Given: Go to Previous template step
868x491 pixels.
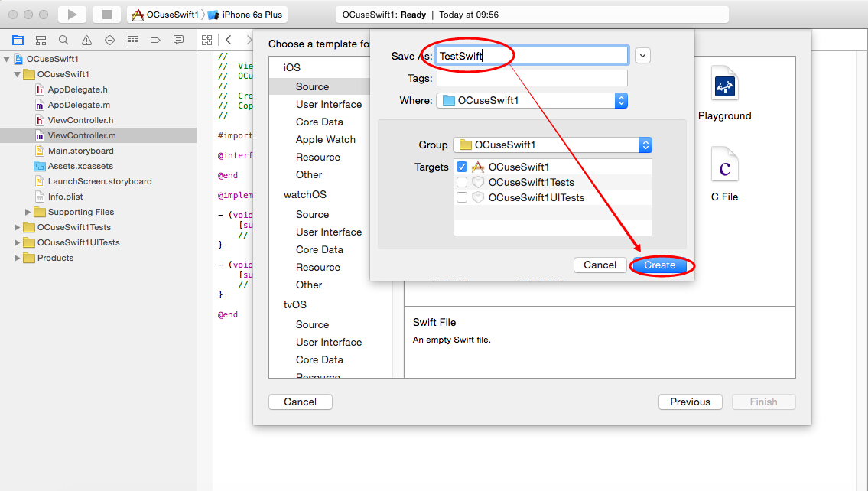Looking at the screenshot, I should (691, 402).
